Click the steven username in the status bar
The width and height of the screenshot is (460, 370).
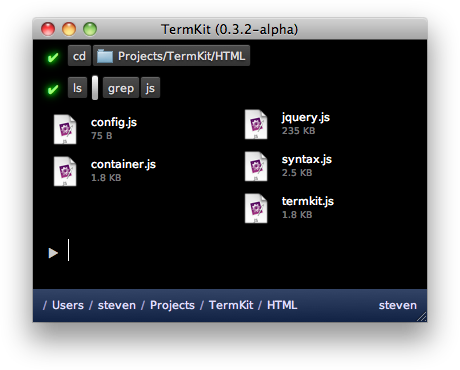pyautogui.click(x=398, y=305)
